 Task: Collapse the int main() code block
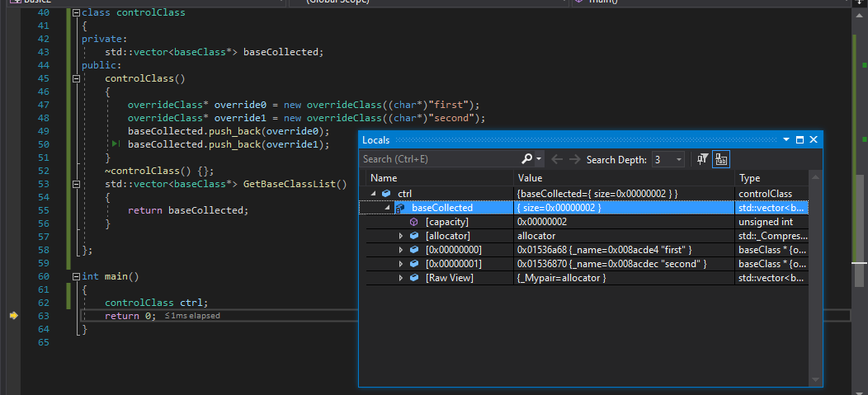coord(77,276)
